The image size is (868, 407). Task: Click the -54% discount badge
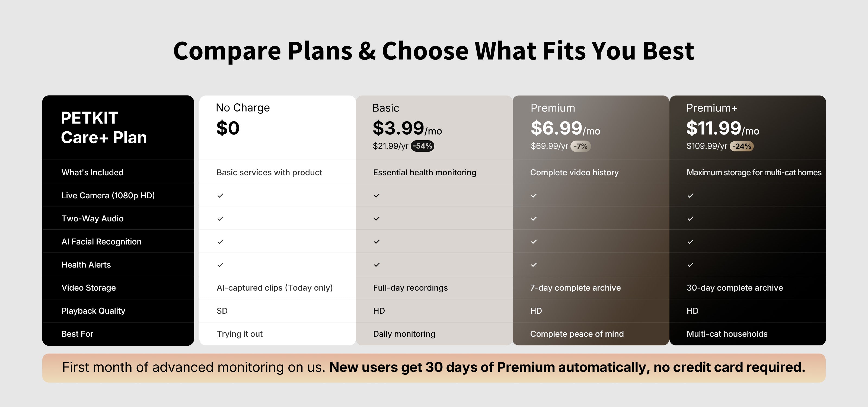pos(422,146)
